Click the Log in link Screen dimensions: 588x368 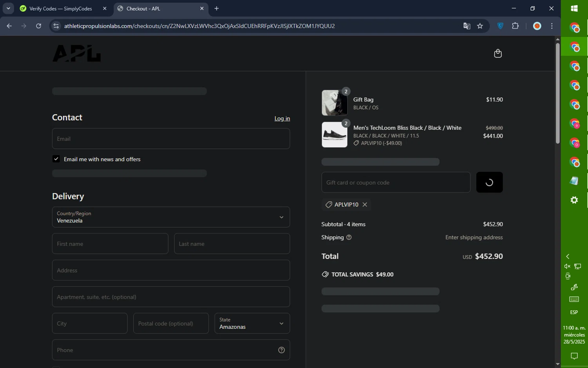282,118
